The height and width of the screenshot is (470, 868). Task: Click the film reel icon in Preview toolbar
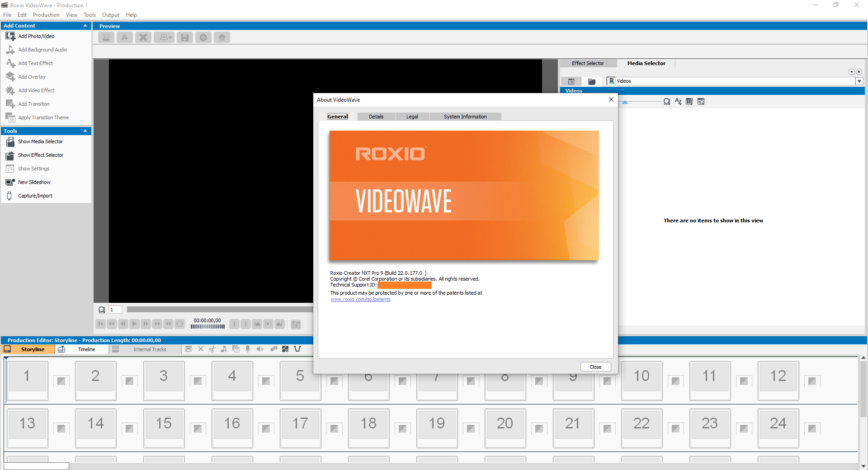(203, 38)
